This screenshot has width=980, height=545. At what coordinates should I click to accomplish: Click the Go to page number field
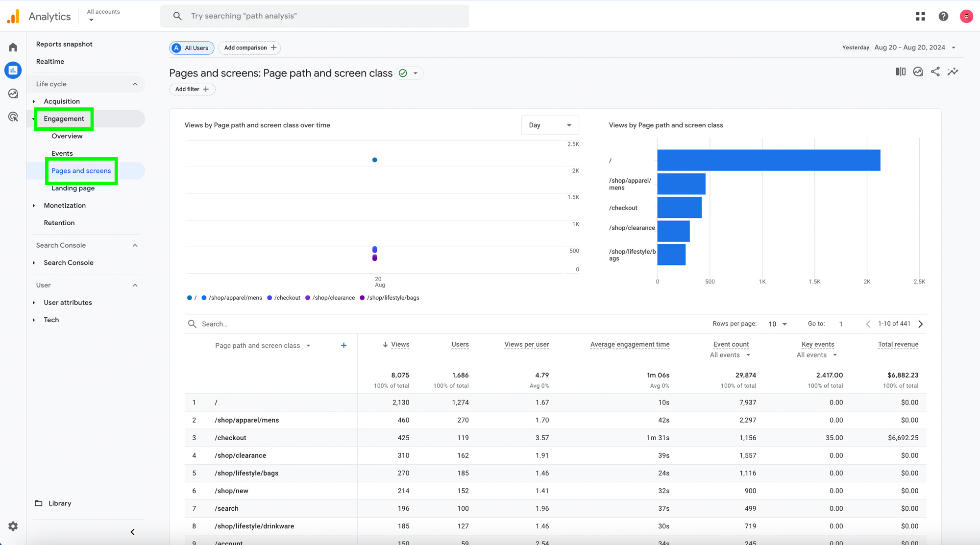(x=841, y=324)
